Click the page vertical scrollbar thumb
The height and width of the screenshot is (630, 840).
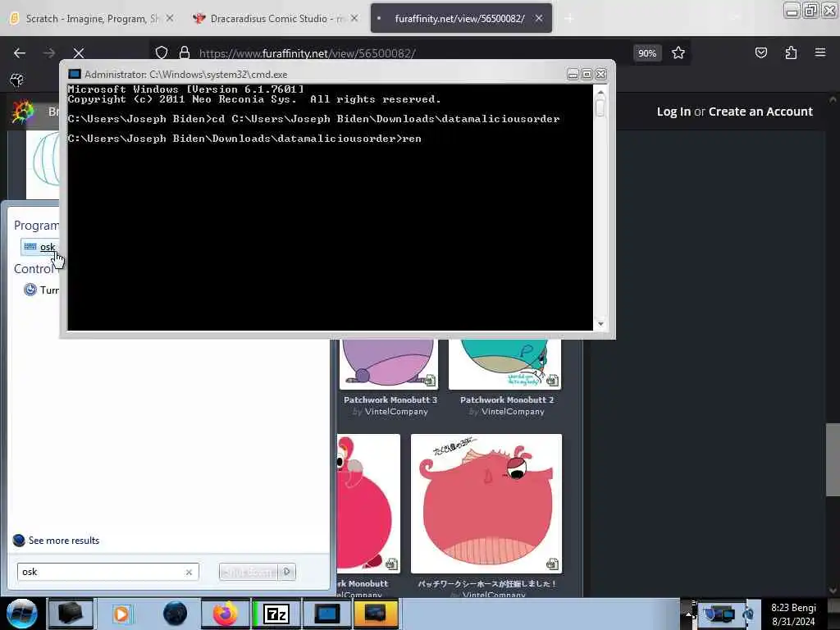(x=833, y=459)
